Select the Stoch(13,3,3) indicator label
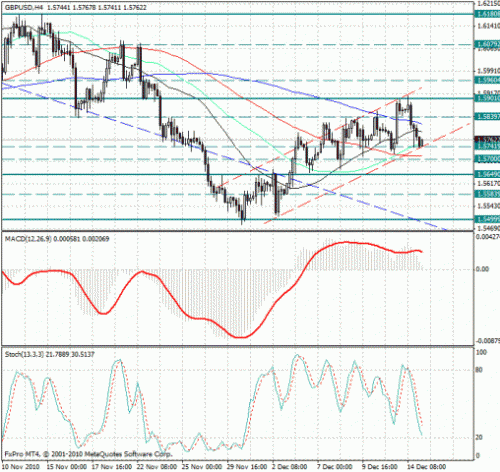The image size is (500, 472). pyautogui.click(x=24, y=354)
